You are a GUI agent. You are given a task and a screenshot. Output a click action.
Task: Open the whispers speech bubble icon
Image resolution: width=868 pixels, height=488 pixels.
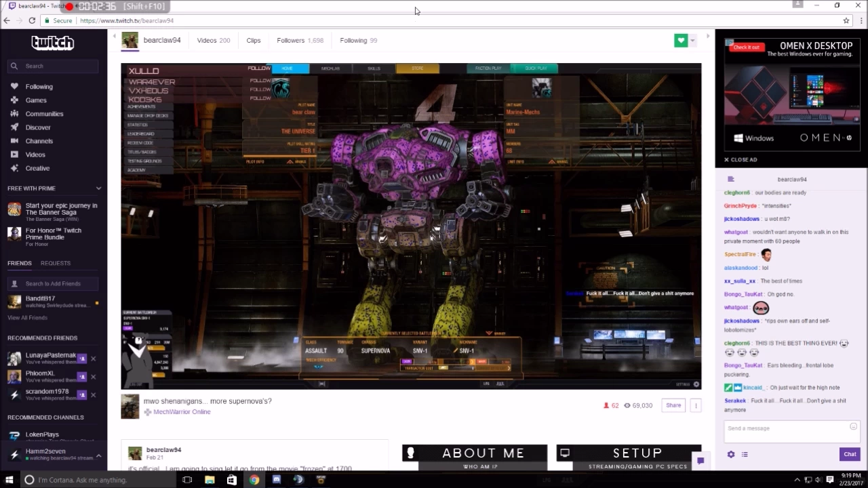click(x=701, y=461)
